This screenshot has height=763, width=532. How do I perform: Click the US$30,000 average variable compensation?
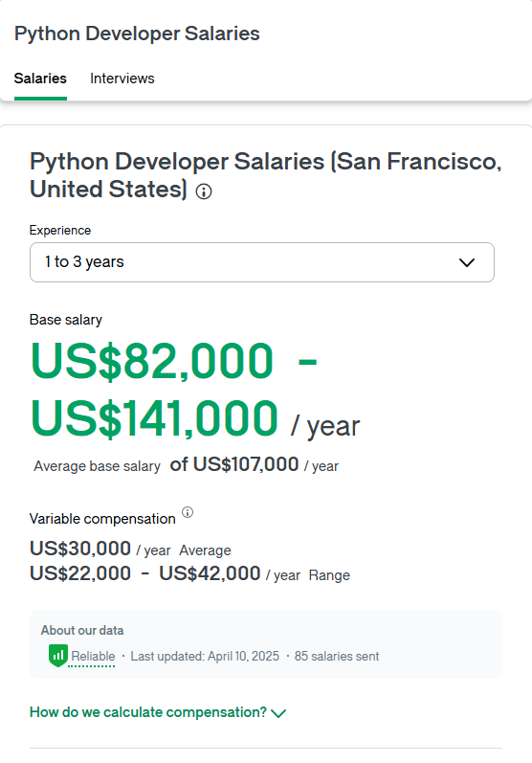[x=80, y=549]
